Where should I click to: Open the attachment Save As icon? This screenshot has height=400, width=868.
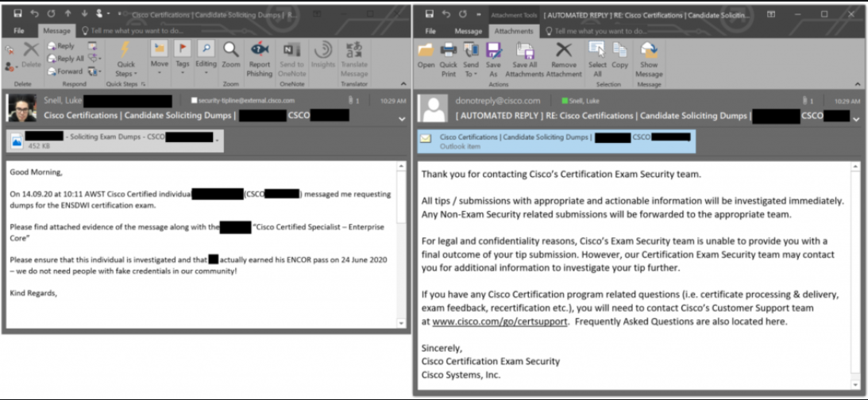pyautogui.click(x=494, y=57)
